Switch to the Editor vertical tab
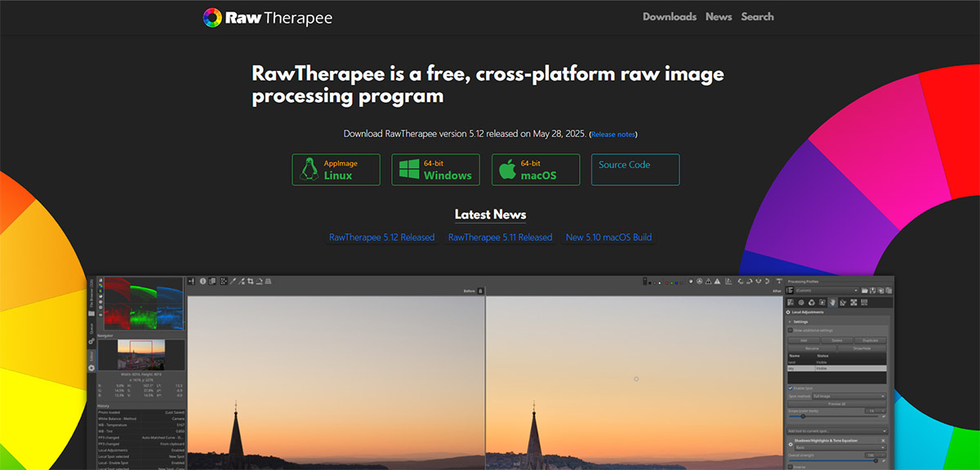This screenshot has width=980, height=470. click(91, 361)
